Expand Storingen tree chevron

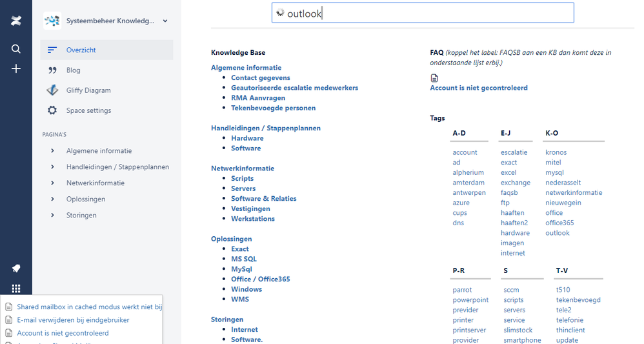(x=52, y=215)
